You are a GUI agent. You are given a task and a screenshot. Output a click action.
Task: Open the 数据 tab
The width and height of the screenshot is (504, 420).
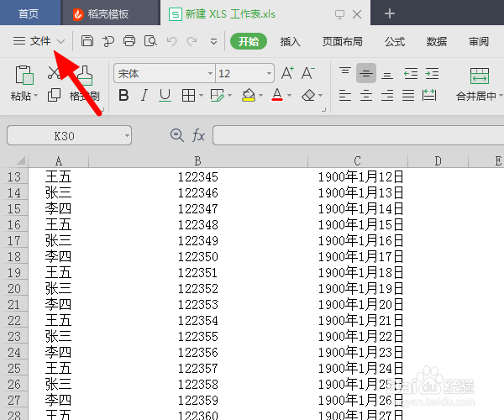pos(437,41)
